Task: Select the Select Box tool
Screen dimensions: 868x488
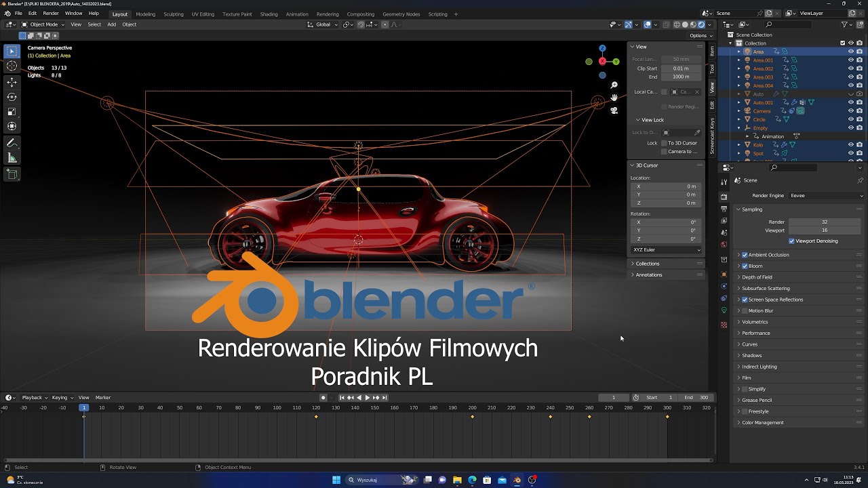Action: coord(12,51)
